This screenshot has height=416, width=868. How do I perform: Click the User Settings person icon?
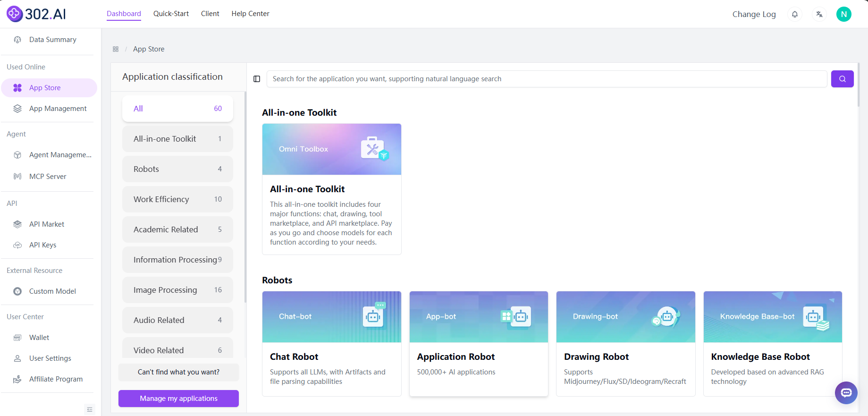pos(17,358)
